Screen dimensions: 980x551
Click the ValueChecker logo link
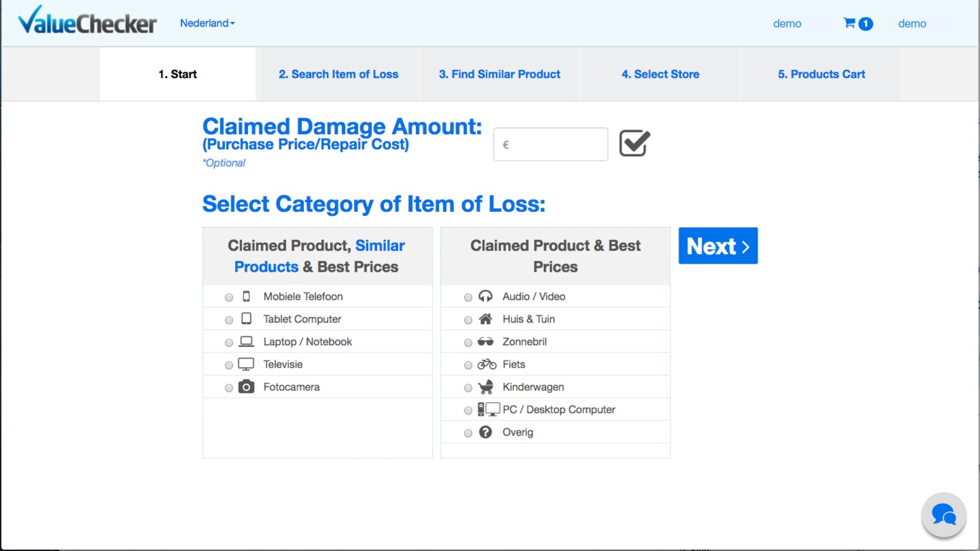tap(87, 21)
